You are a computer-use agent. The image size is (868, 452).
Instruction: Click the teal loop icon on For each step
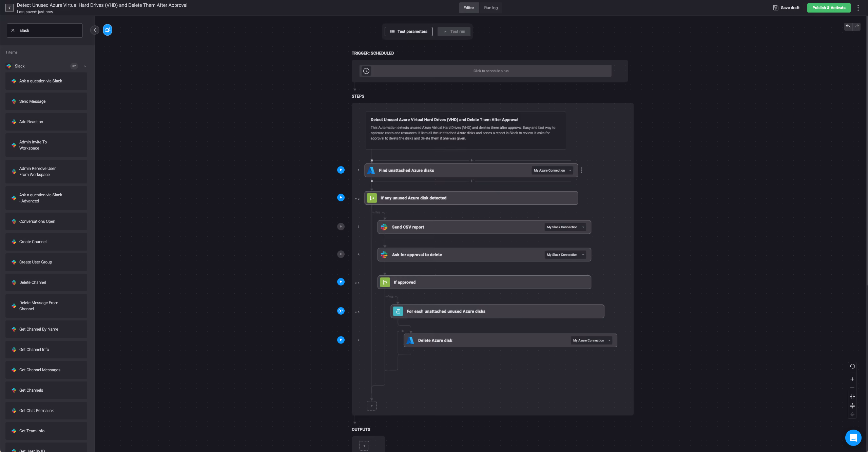point(398,311)
